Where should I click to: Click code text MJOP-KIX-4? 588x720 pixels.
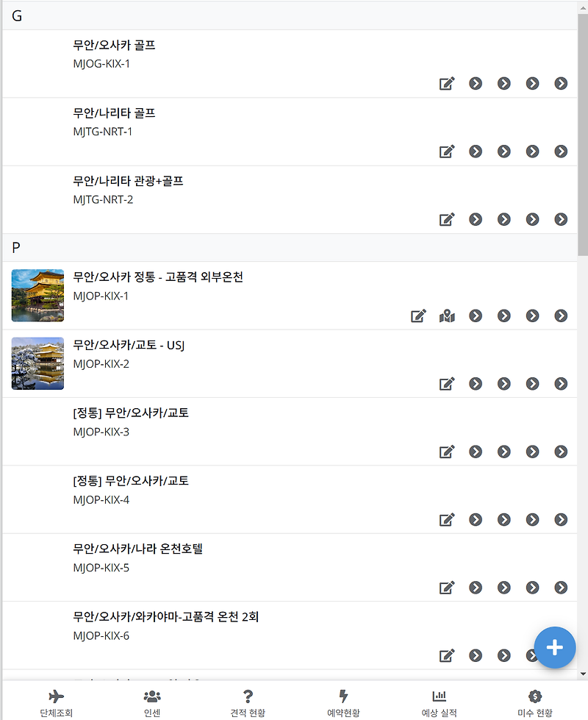(x=101, y=500)
